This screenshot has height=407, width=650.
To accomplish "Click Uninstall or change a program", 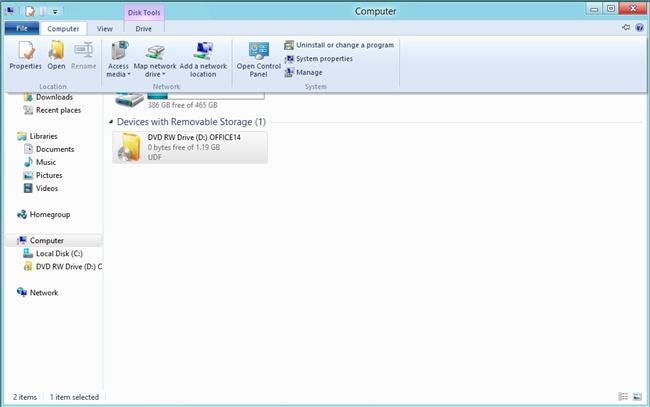I will coord(339,45).
